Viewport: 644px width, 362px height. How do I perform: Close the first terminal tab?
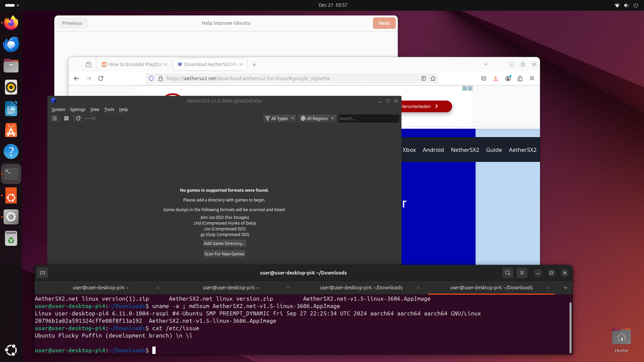(158, 288)
